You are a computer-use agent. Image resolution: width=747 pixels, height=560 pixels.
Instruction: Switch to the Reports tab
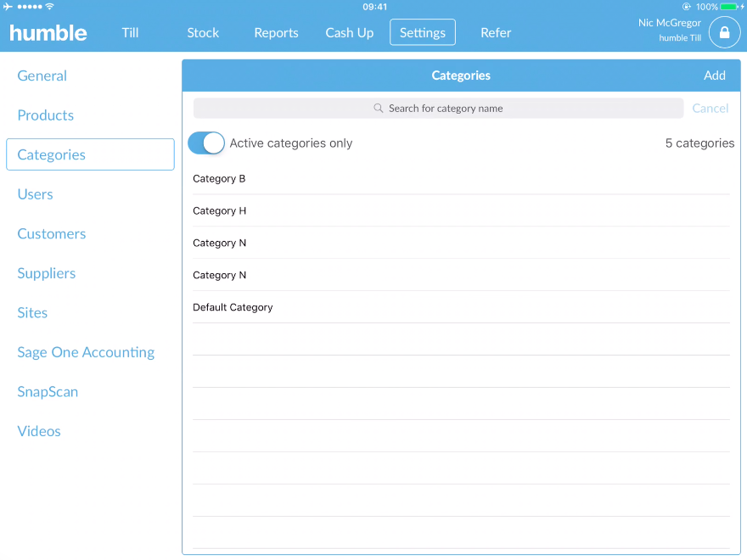click(277, 32)
